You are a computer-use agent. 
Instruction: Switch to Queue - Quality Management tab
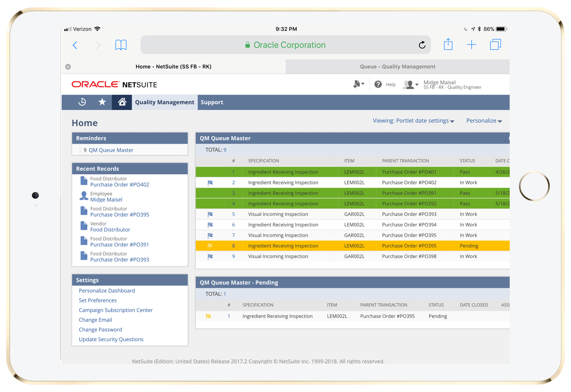coord(397,67)
